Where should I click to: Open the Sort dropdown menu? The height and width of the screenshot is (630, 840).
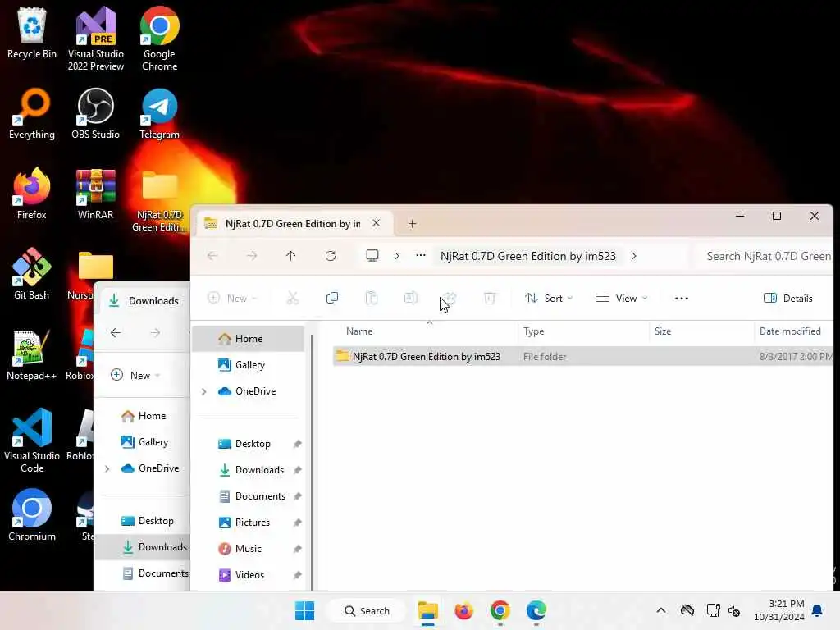pyautogui.click(x=549, y=298)
